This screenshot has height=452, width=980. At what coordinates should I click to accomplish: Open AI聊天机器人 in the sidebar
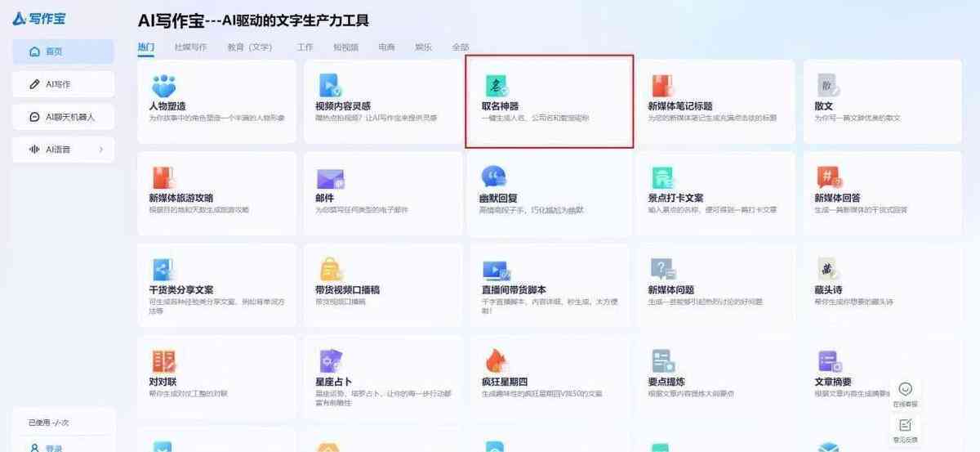point(63,117)
